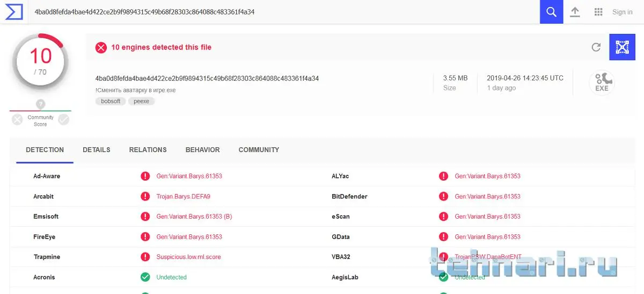This screenshot has width=644, height=294.
Task: Select the eScan detection alert icon
Action: point(443,216)
